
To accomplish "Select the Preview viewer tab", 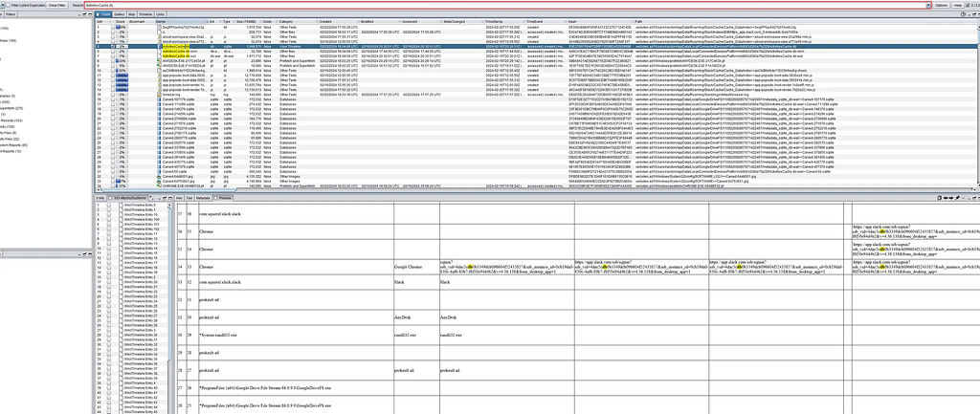I will [222, 197].
